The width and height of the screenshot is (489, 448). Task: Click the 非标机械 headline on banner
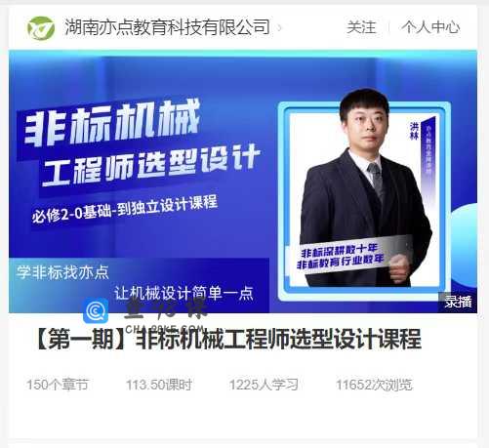(x=112, y=123)
